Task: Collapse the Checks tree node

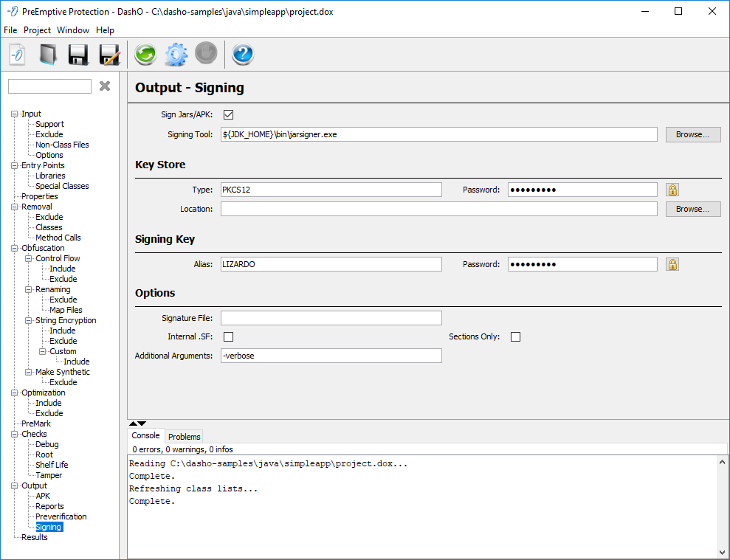Action: [14, 435]
